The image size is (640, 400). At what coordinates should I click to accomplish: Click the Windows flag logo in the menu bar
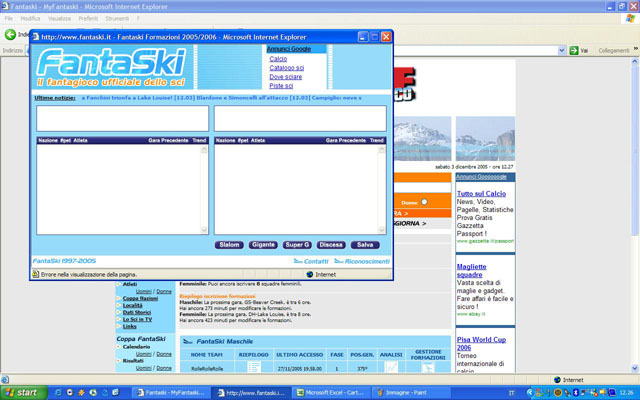(x=631, y=18)
